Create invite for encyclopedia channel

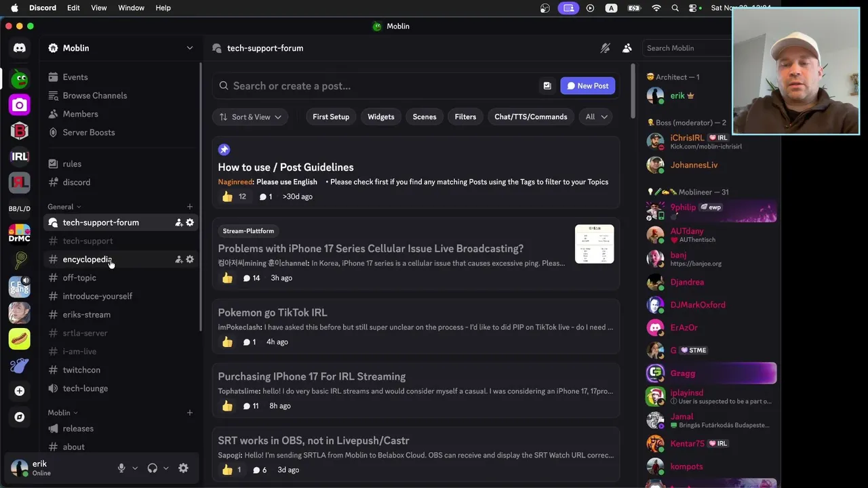(x=179, y=259)
